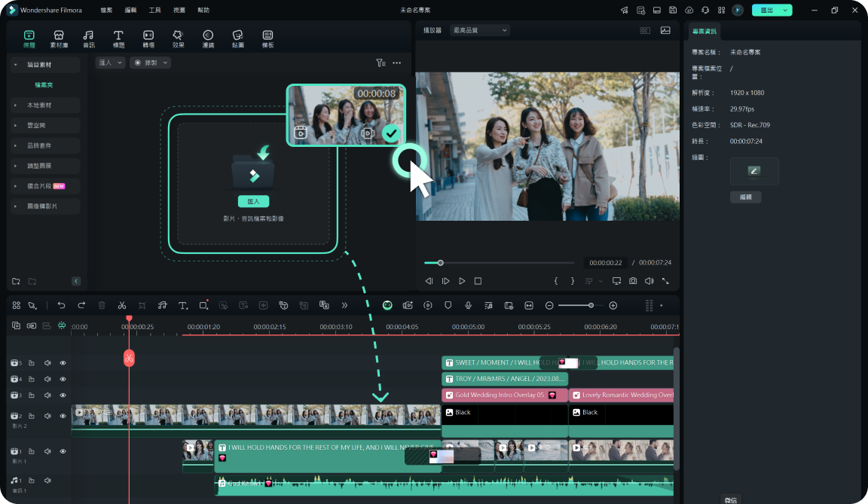868x504 pixels.
Task: Take a snapshot with the preview camera icon
Action: [x=633, y=281]
